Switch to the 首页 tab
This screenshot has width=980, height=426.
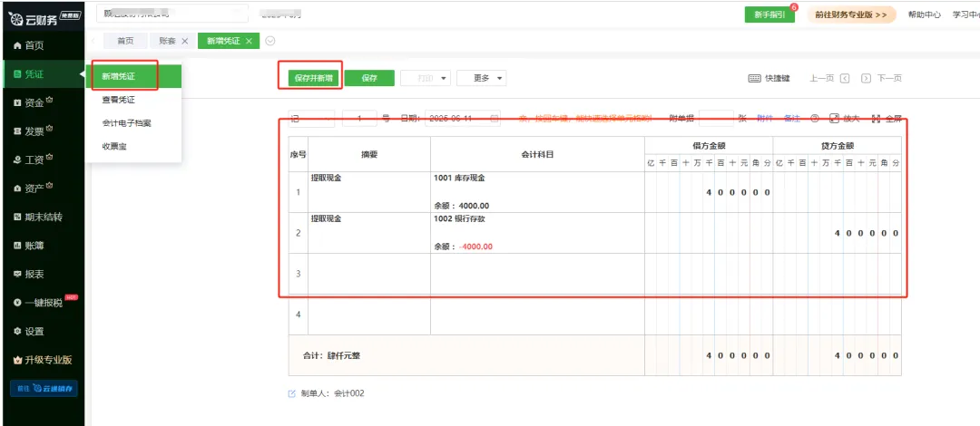pos(125,41)
